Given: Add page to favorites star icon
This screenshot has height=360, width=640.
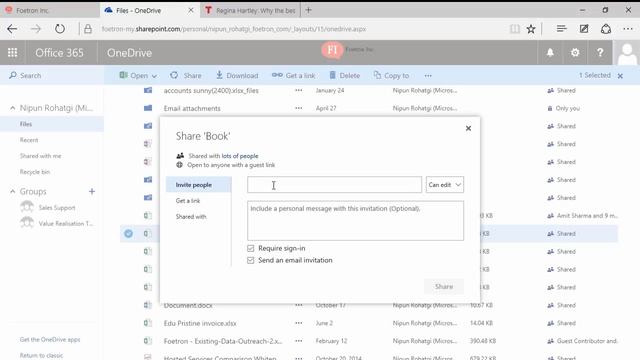Looking at the screenshot, I should (x=531, y=29).
